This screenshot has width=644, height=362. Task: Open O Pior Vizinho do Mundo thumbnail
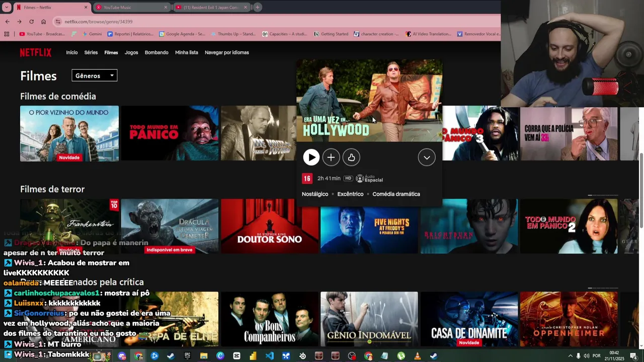click(69, 133)
